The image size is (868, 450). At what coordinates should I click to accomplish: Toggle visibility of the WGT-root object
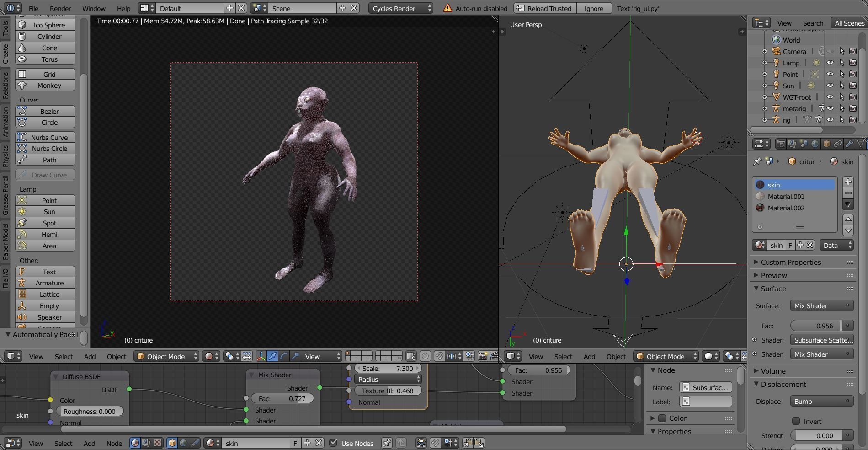(x=831, y=97)
